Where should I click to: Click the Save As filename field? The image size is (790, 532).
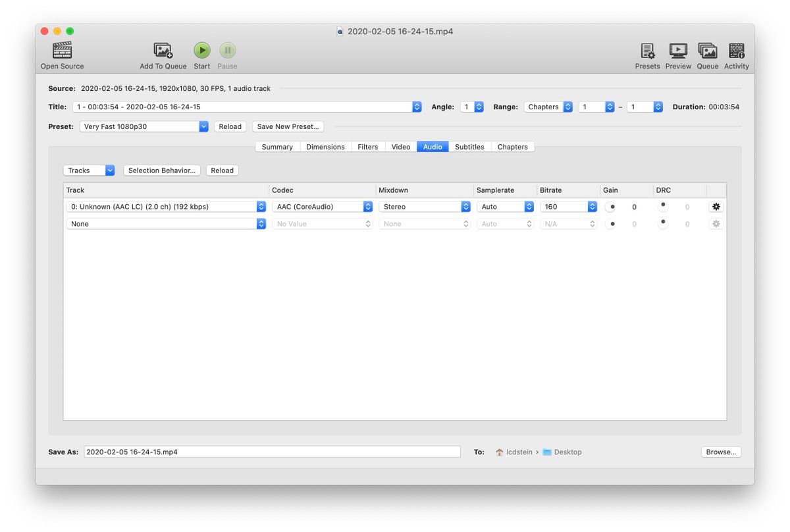pyautogui.click(x=272, y=452)
